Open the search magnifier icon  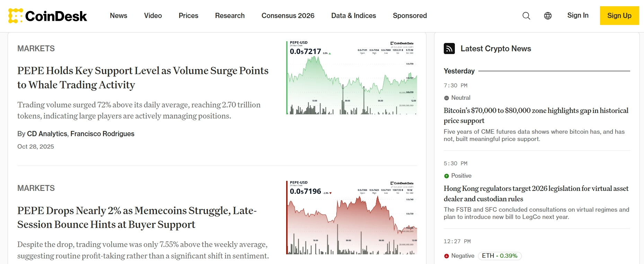click(526, 16)
